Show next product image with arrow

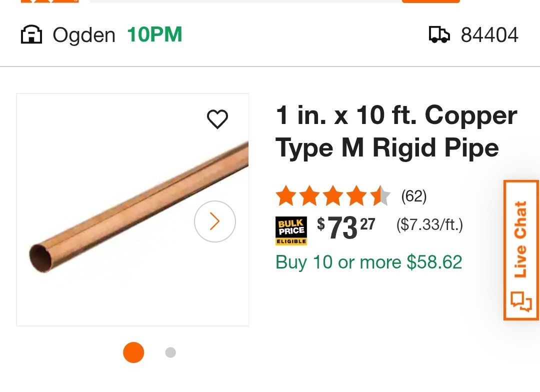(214, 221)
